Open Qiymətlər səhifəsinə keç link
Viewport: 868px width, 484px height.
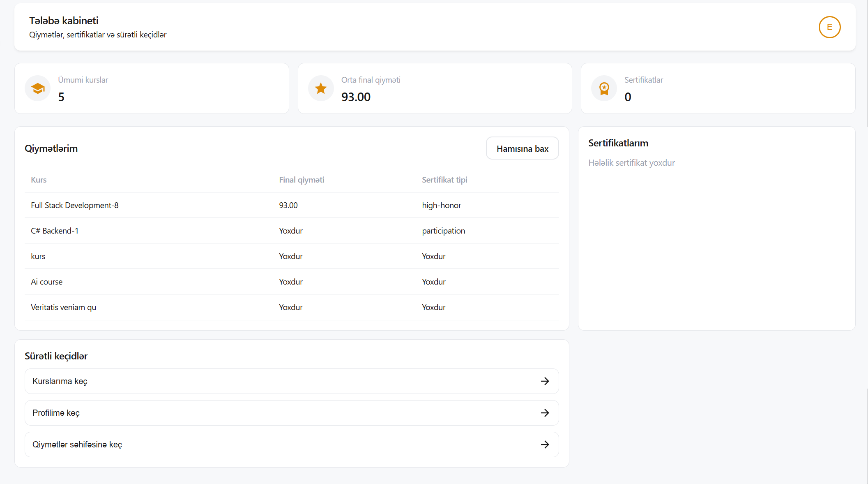coord(77,445)
